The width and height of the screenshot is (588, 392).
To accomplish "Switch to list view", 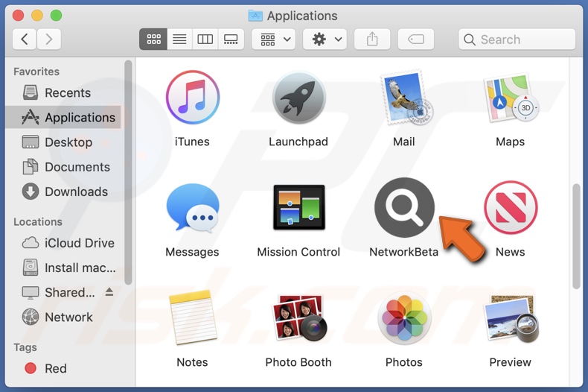I will coord(179,39).
